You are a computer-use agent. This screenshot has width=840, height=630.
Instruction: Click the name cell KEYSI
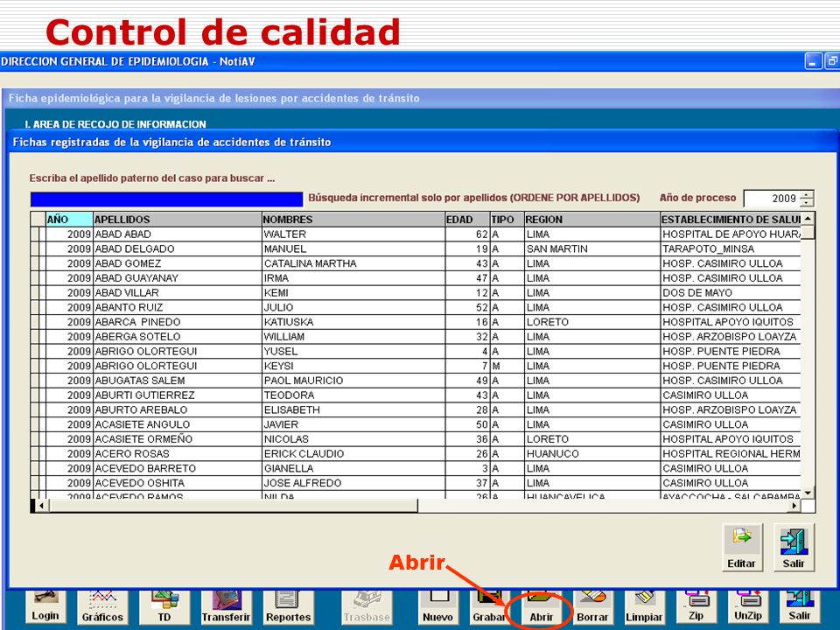click(x=353, y=366)
